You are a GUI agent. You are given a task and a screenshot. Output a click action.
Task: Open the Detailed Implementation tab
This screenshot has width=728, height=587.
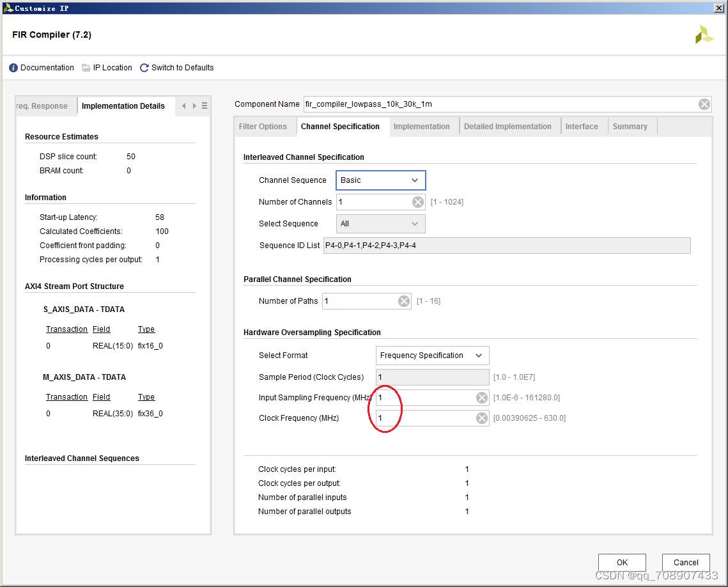click(507, 127)
